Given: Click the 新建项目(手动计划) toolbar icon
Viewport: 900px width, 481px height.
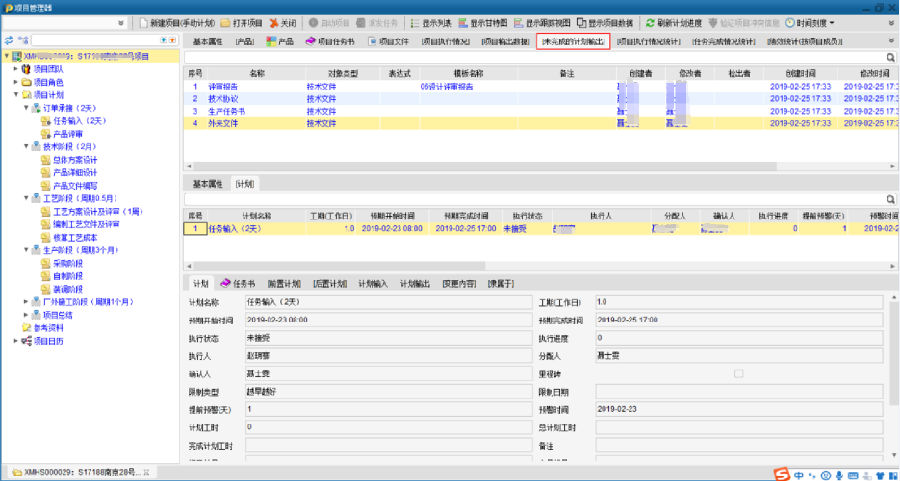Looking at the screenshot, I should point(143,22).
